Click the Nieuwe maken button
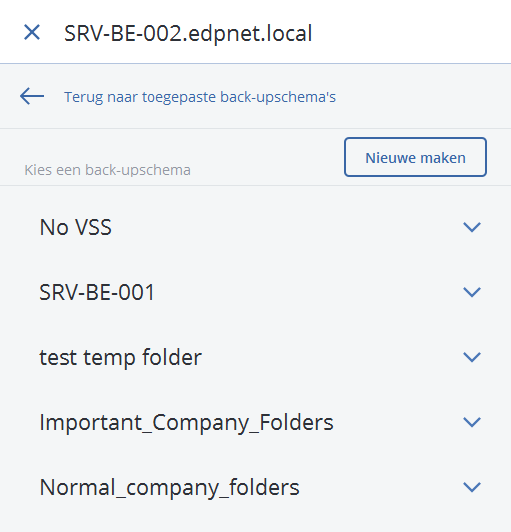511x532 pixels. click(415, 157)
